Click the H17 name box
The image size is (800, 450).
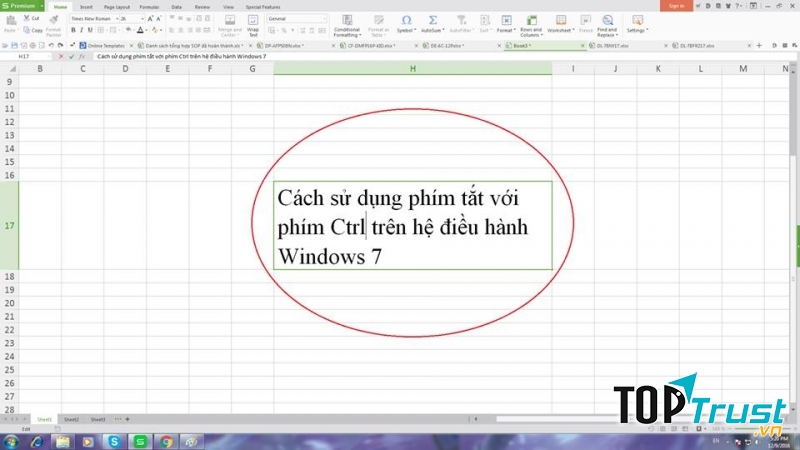click(24, 56)
